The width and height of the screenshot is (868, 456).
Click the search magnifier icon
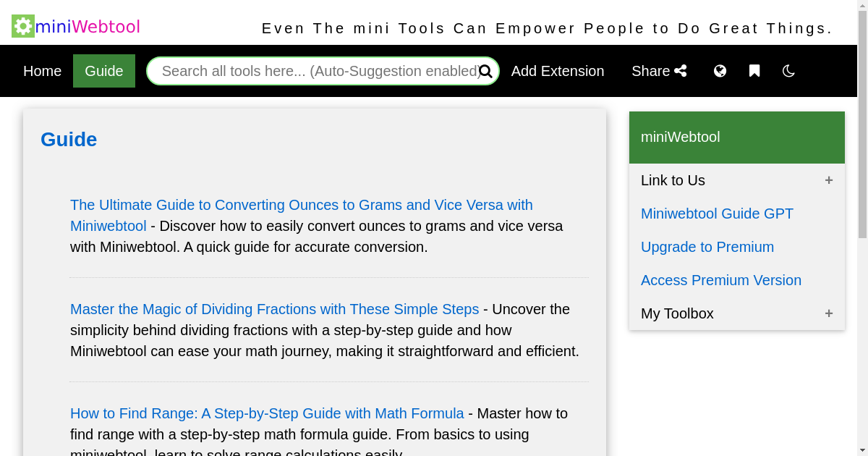click(x=485, y=71)
